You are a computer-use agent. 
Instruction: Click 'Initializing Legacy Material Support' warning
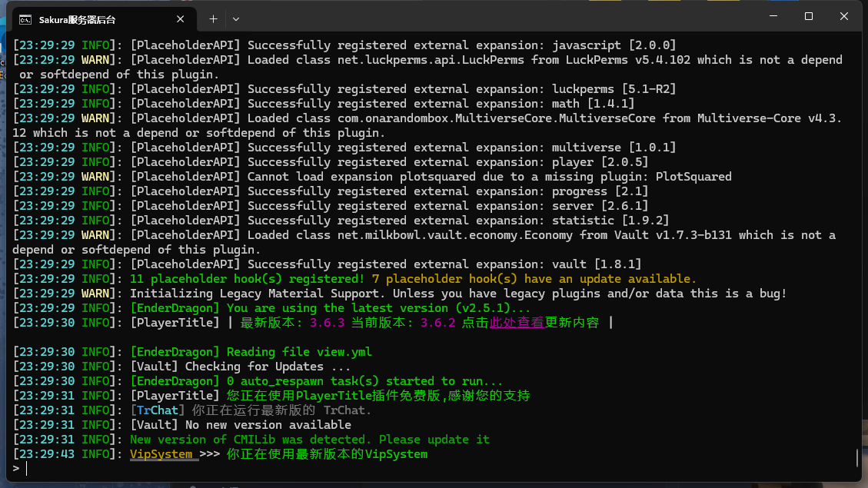[400, 294]
